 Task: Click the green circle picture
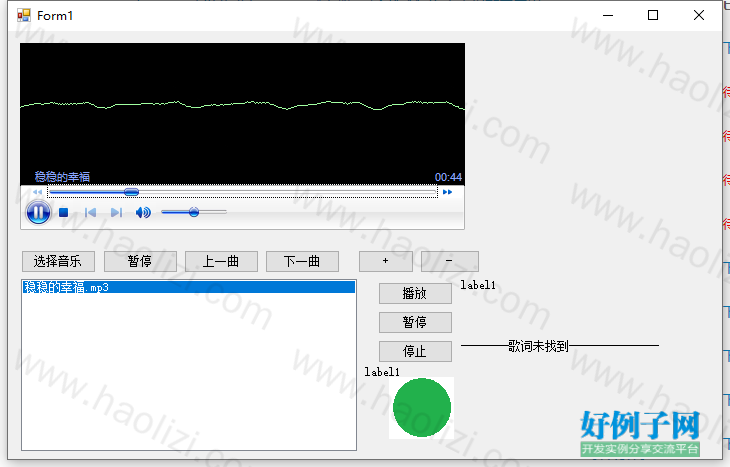[421, 407]
